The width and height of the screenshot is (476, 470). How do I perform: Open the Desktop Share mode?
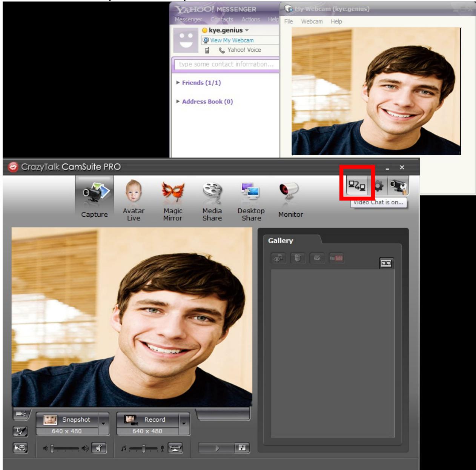(x=251, y=200)
